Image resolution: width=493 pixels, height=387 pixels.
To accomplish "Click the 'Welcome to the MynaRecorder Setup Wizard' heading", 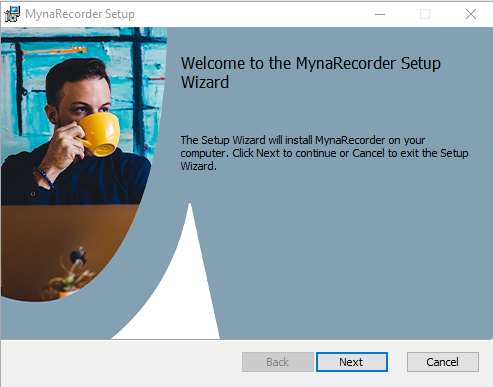I will point(311,73).
